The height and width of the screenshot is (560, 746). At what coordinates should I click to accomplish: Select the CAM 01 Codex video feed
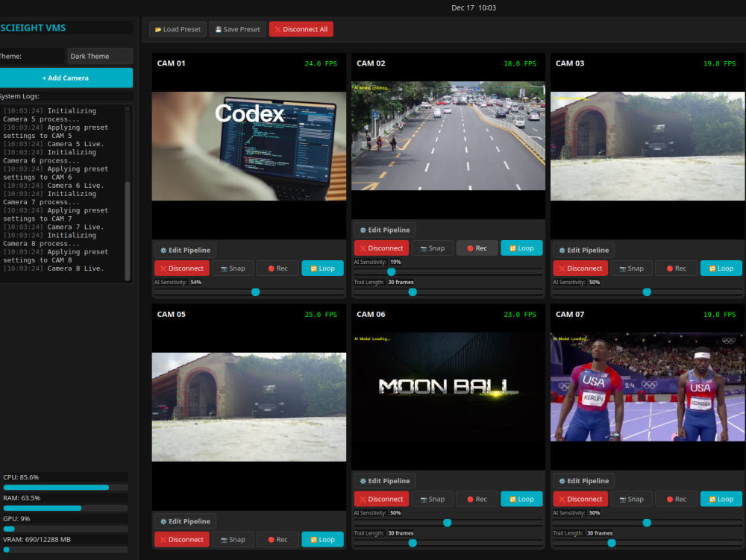(249, 146)
